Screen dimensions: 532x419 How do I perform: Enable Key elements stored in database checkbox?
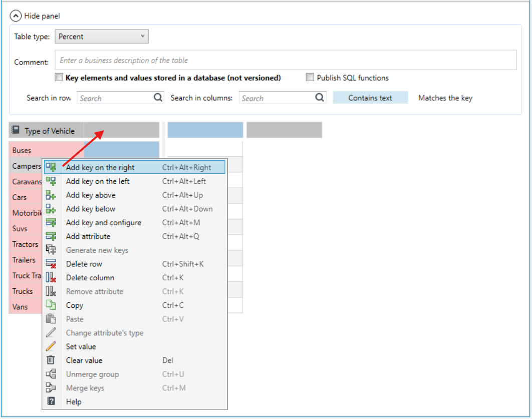(59, 77)
